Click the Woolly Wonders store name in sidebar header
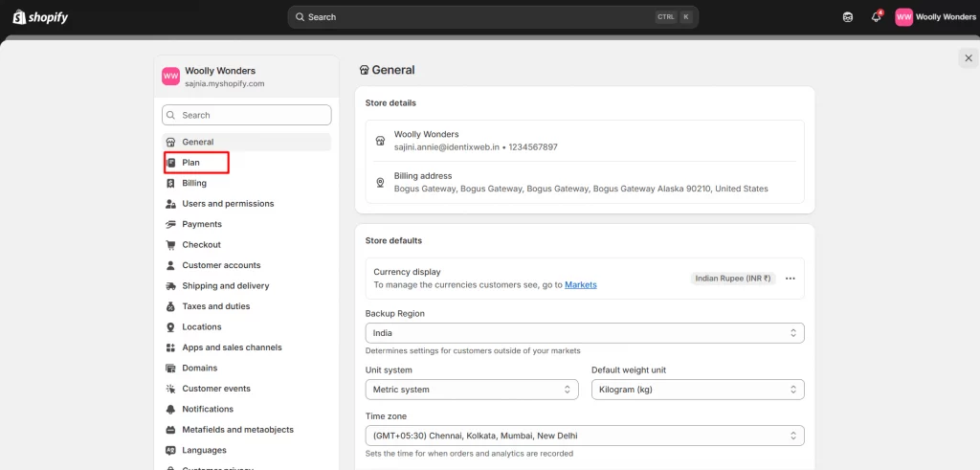The image size is (980, 470). 220,71
